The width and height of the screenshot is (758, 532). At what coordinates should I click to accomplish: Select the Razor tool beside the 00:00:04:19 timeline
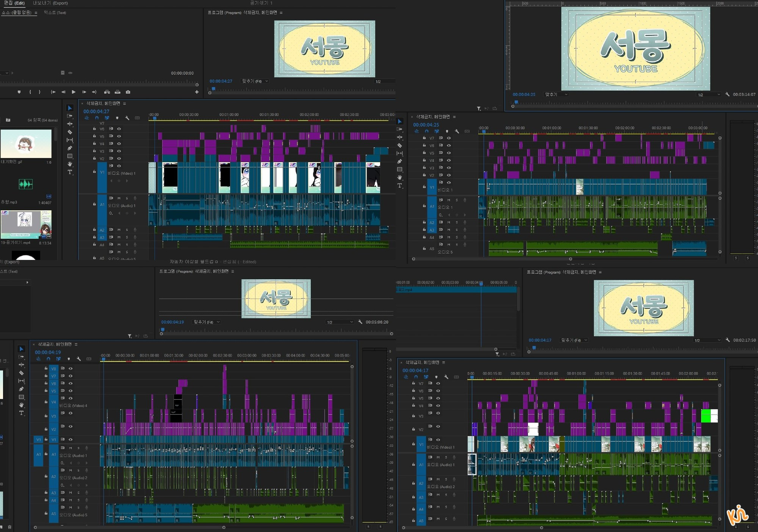[x=21, y=373]
